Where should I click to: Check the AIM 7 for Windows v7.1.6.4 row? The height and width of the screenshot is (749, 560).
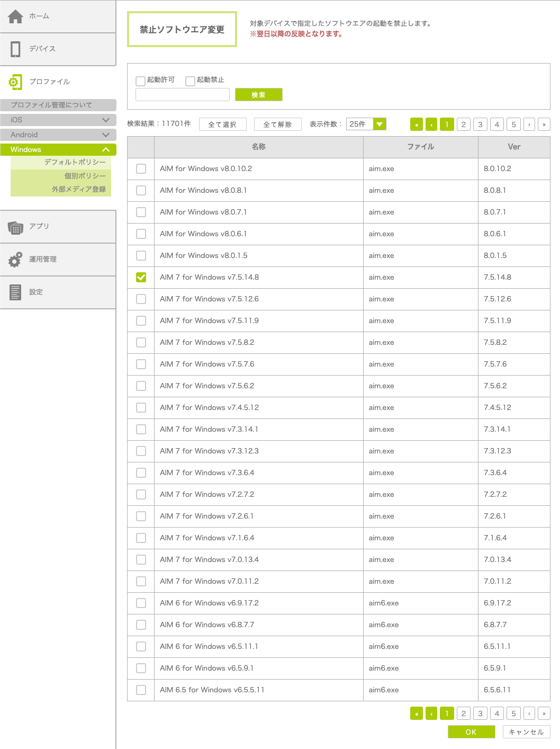141,538
